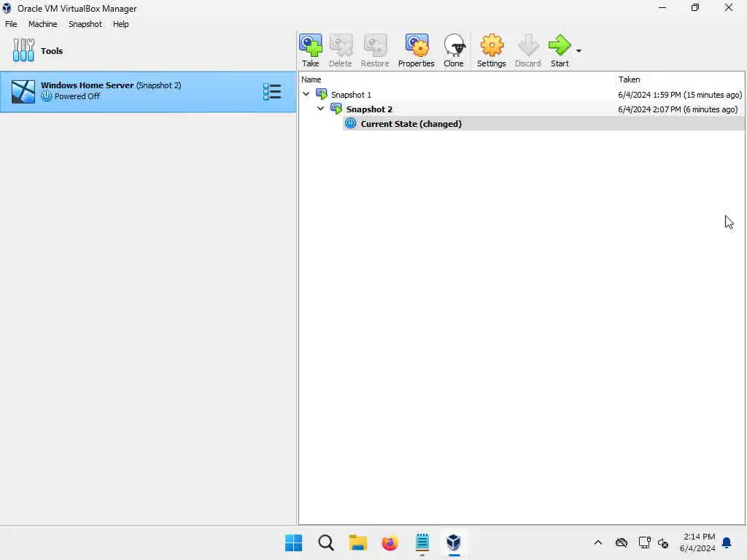Click the cloud sync tray icon
This screenshot has width=747, height=560.
point(622,542)
